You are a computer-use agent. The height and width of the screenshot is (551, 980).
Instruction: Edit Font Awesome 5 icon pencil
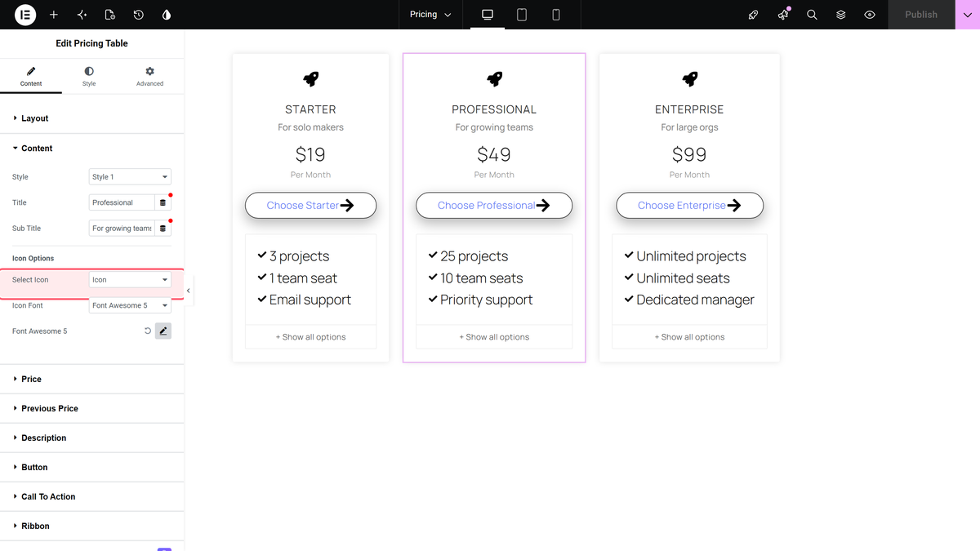tap(163, 331)
